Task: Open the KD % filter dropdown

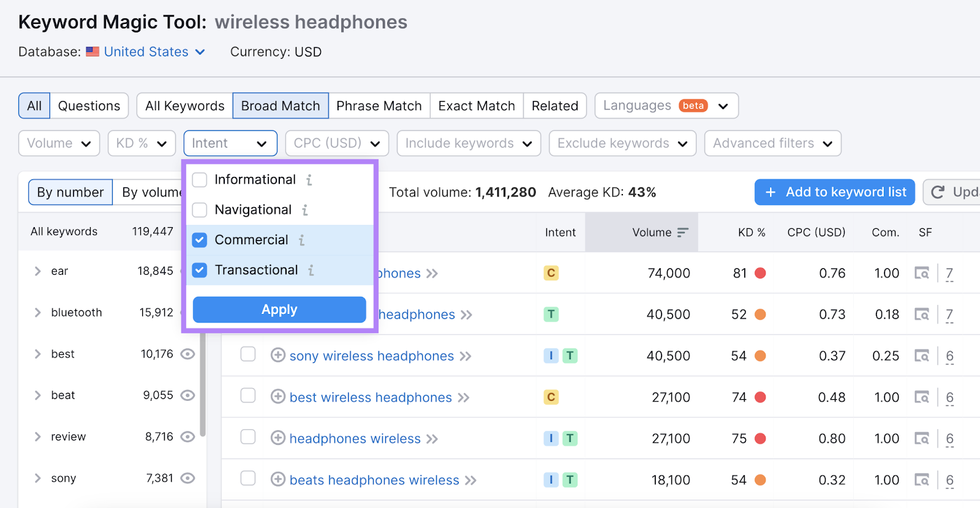Action: point(141,143)
